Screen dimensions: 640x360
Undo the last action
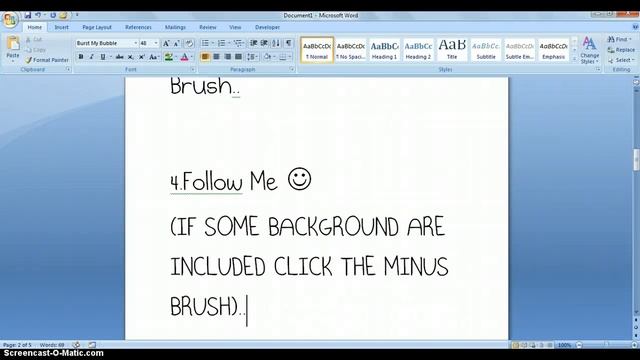pos(38,15)
